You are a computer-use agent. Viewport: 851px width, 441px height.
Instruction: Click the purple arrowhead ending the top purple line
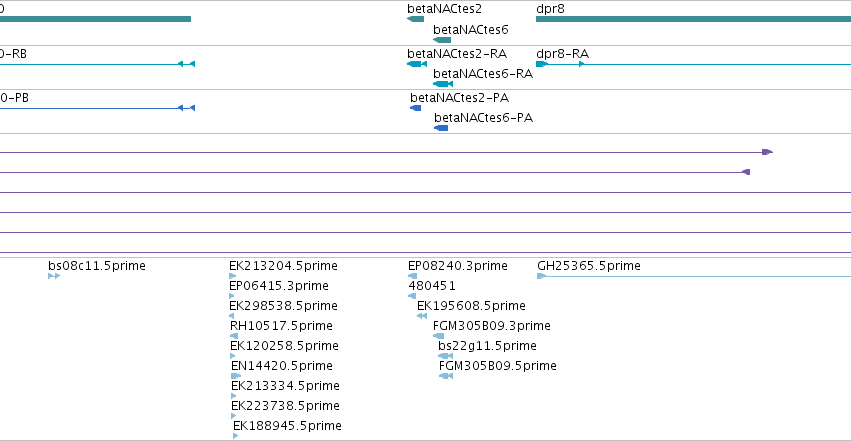click(x=767, y=152)
